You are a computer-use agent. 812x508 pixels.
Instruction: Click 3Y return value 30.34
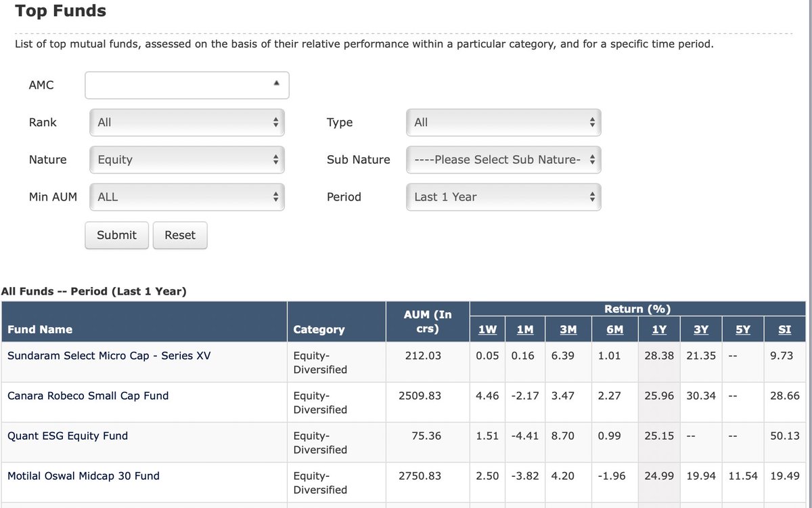[x=701, y=396]
